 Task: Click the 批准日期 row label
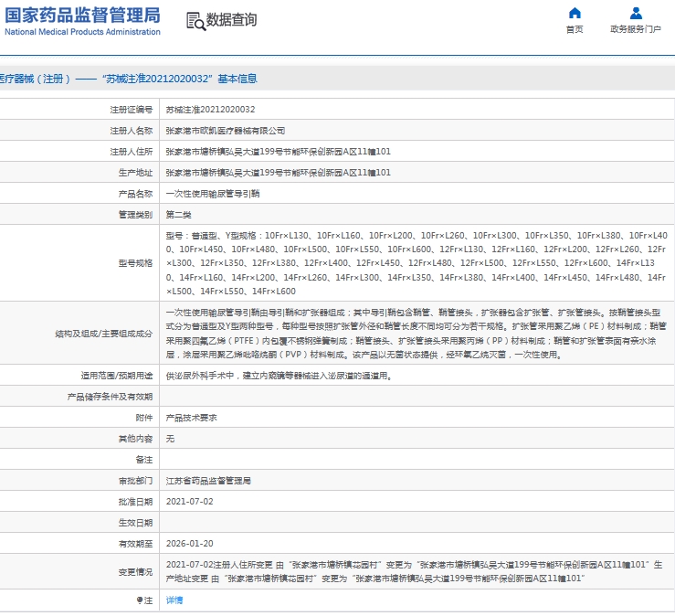[135, 502]
